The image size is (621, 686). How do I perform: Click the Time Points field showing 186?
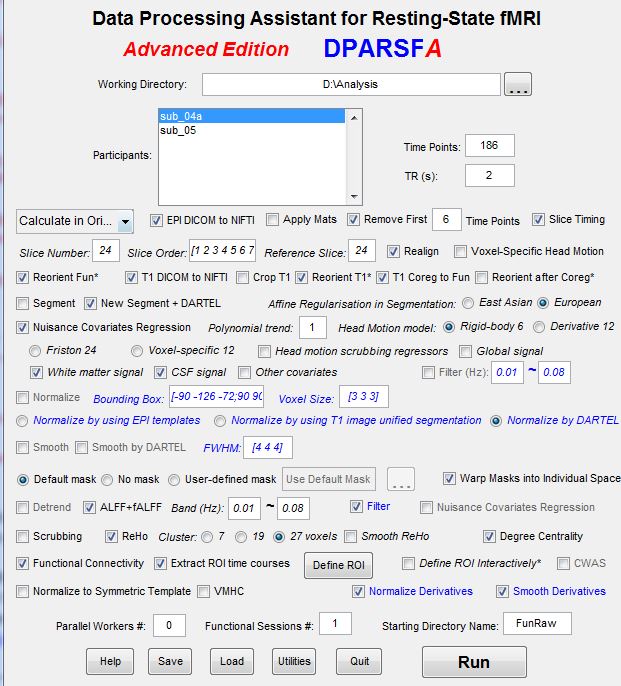click(489, 145)
